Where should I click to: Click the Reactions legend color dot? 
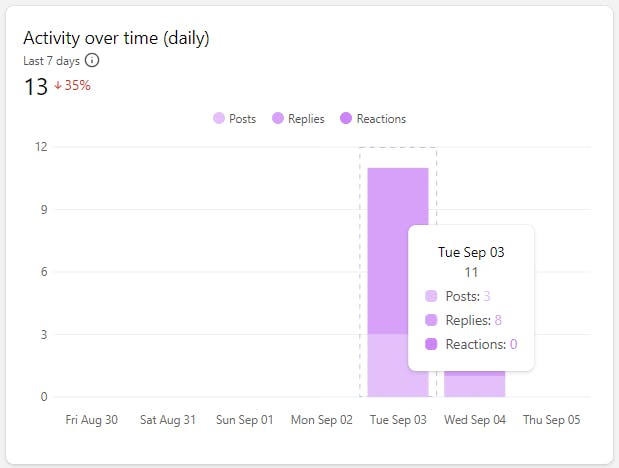pyautogui.click(x=346, y=119)
